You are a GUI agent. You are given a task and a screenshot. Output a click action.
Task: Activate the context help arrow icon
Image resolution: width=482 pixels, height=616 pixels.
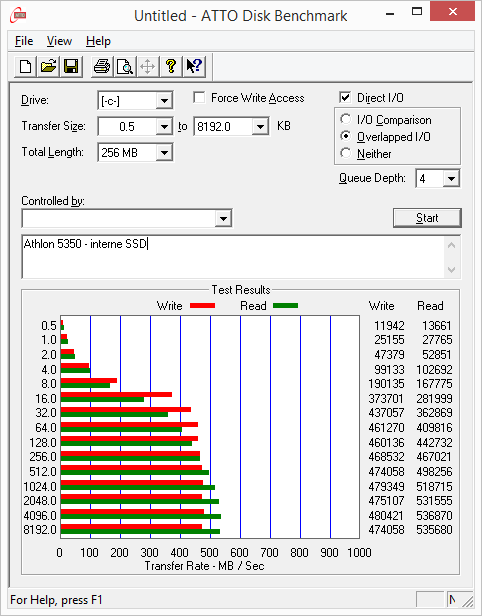tap(194, 66)
